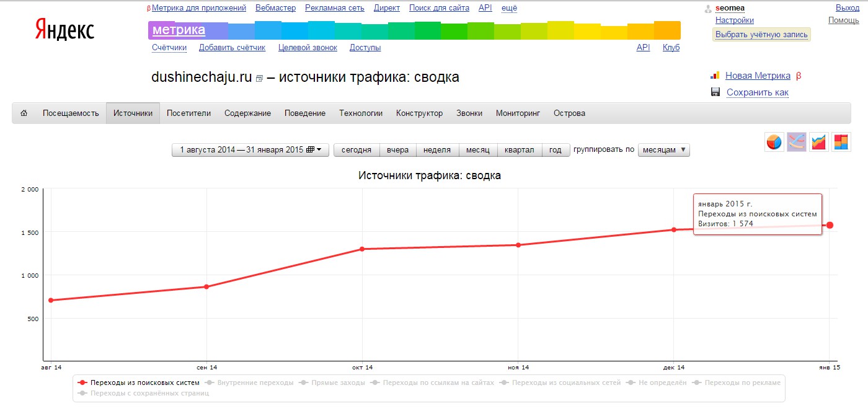This screenshot has height=411, width=868.
Task: Click the Выход link
Action: click(848, 8)
